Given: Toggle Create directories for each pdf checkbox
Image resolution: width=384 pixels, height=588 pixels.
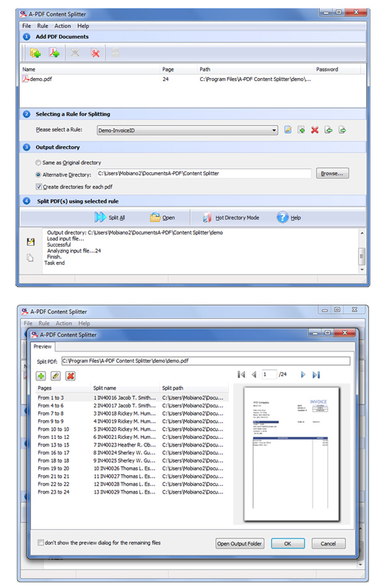Looking at the screenshot, I should (38, 187).
